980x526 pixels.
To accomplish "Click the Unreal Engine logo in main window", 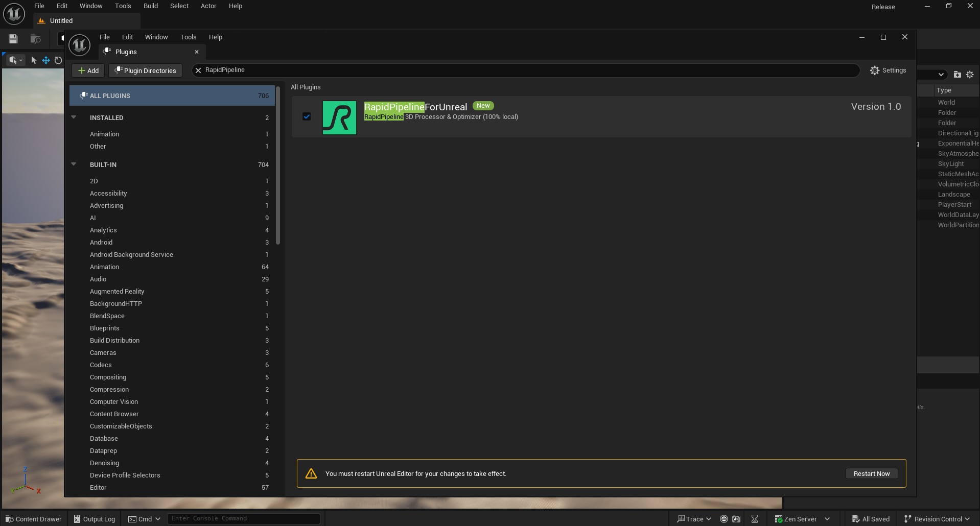I will (14, 14).
